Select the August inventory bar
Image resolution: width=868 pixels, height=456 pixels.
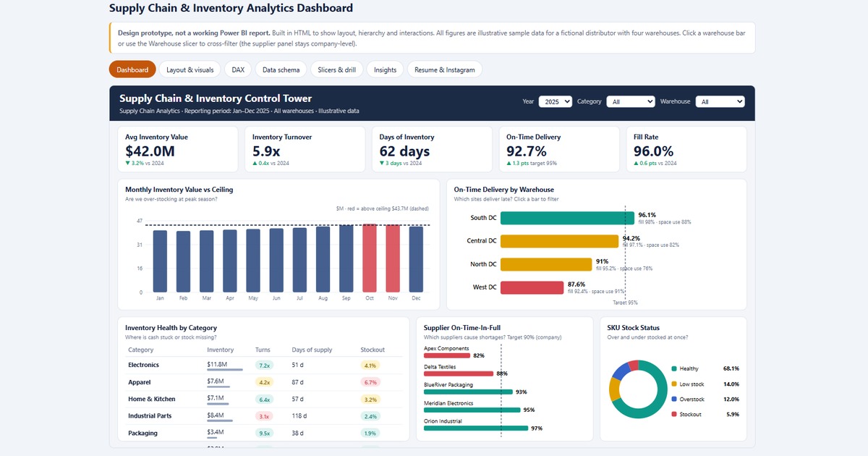pyautogui.click(x=323, y=259)
